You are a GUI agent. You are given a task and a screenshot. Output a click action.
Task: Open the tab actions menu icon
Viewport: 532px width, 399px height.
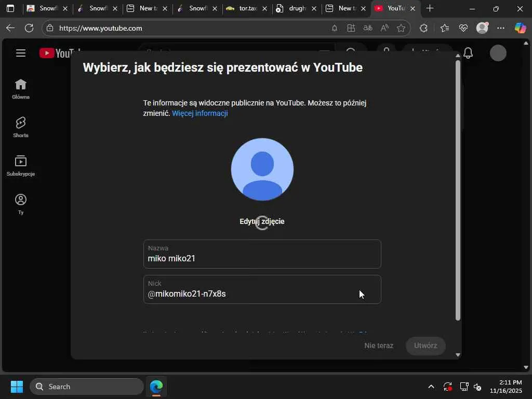click(10, 8)
